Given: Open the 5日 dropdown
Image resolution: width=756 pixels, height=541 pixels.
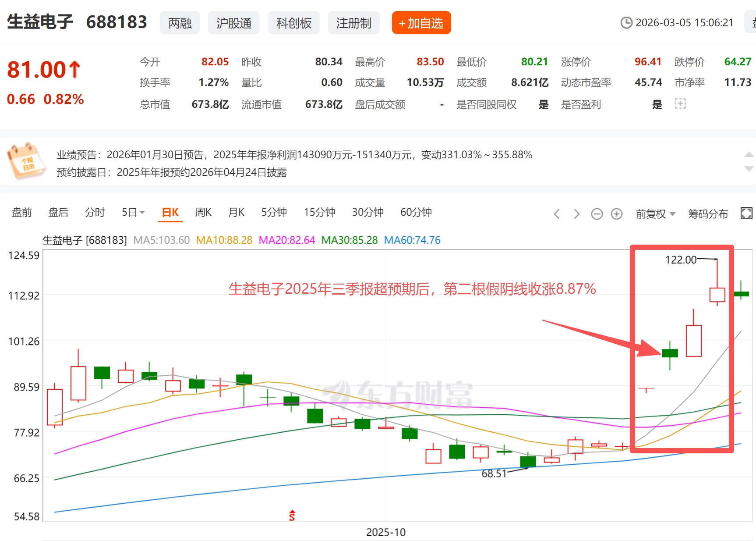Looking at the screenshot, I should tap(133, 213).
